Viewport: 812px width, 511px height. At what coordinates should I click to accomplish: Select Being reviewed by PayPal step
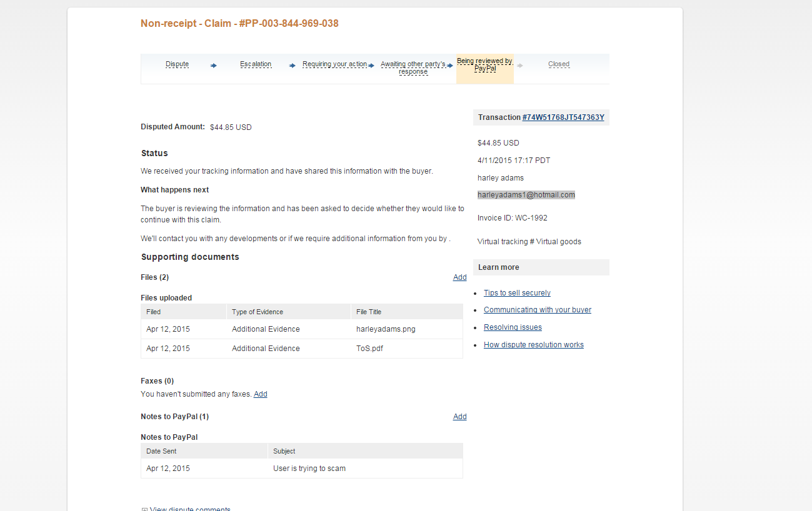pos(485,65)
